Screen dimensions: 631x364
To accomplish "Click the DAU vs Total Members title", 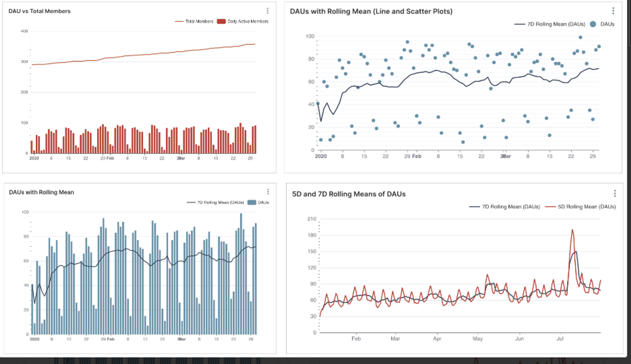I will coord(39,11).
